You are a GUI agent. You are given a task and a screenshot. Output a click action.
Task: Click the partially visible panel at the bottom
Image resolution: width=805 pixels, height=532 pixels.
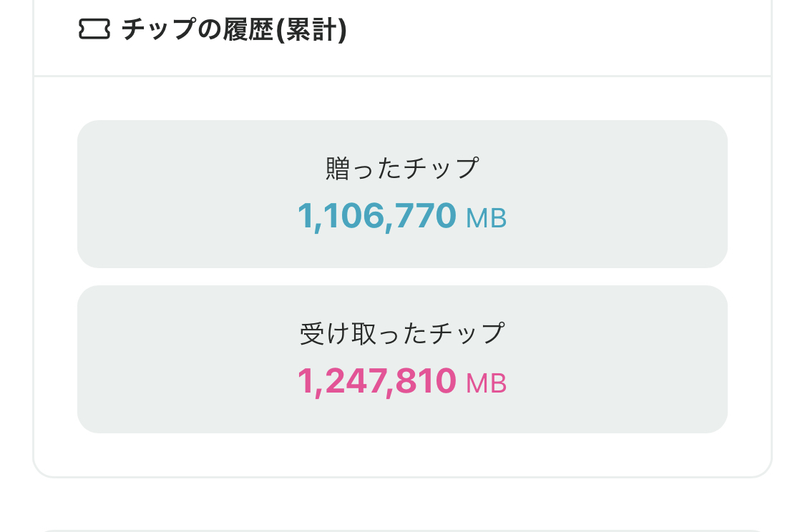click(x=402, y=530)
